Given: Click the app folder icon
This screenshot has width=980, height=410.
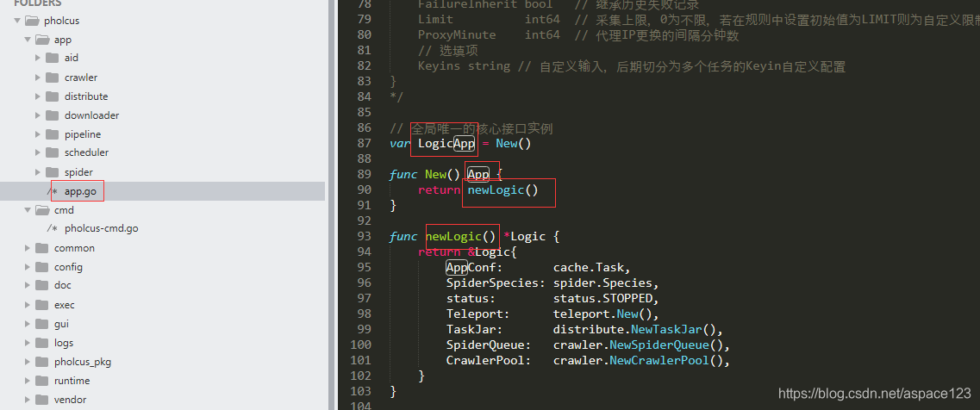Looking at the screenshot, I should 42,40.
